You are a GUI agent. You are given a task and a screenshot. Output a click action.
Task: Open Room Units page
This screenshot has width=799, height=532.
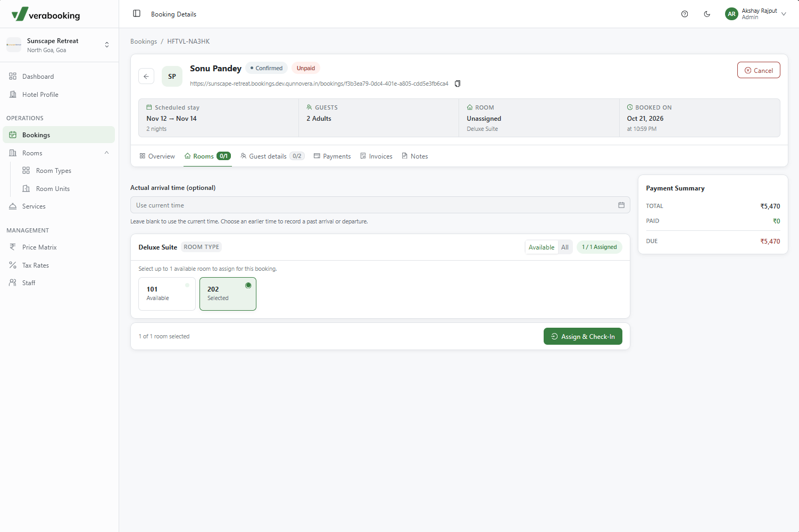65,189
